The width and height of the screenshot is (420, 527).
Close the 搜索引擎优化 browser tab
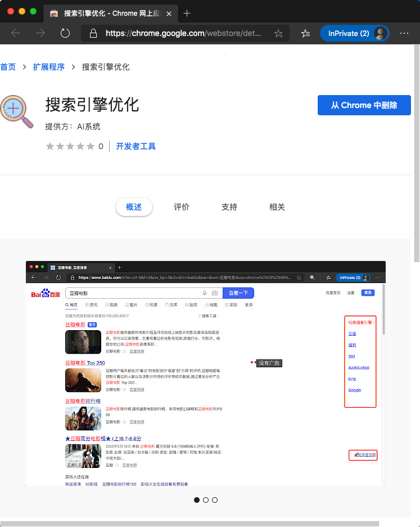[x=169, y=14]
